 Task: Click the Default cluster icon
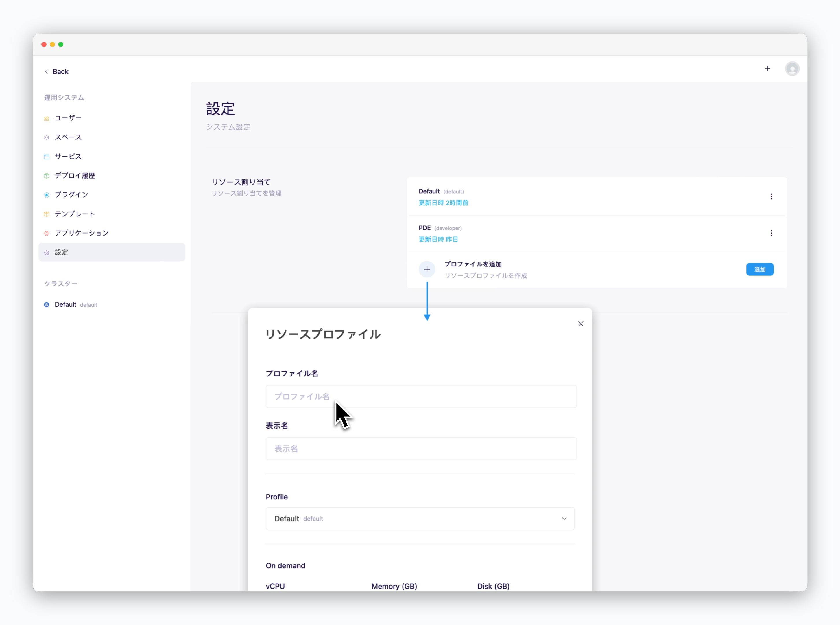(47, 305)
